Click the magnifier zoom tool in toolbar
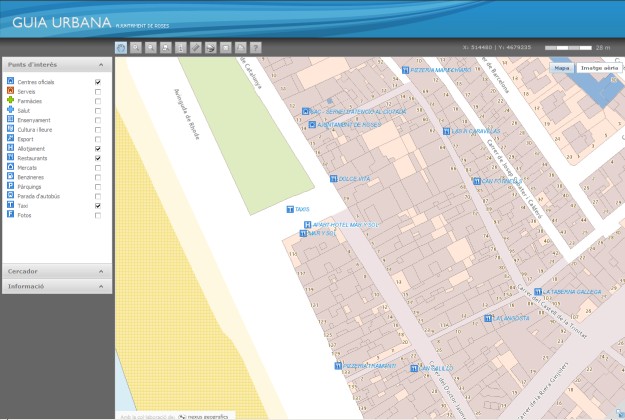Viewport: 625px width, 420px height. pos(136,47)
